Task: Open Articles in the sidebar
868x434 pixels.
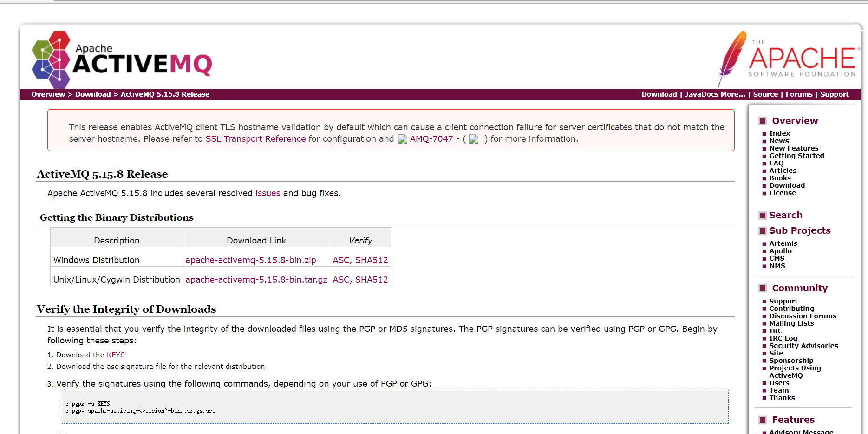Action: (783, 171)
